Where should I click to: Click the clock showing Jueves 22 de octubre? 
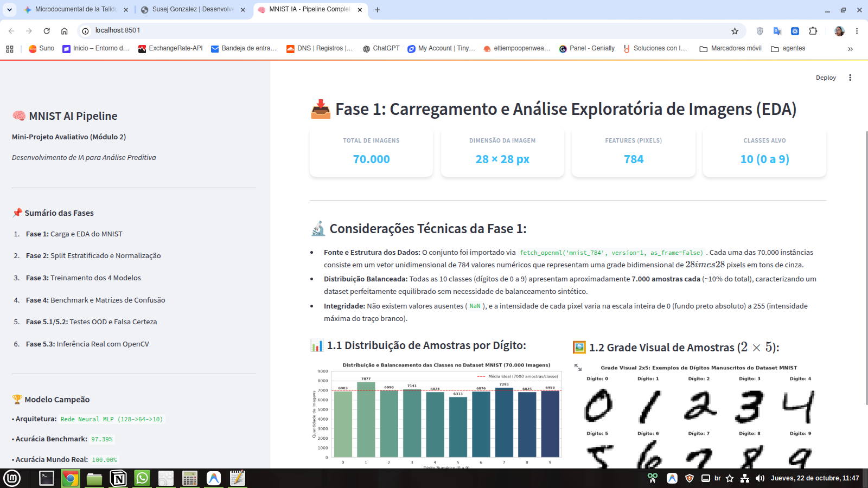pos(815,478)
